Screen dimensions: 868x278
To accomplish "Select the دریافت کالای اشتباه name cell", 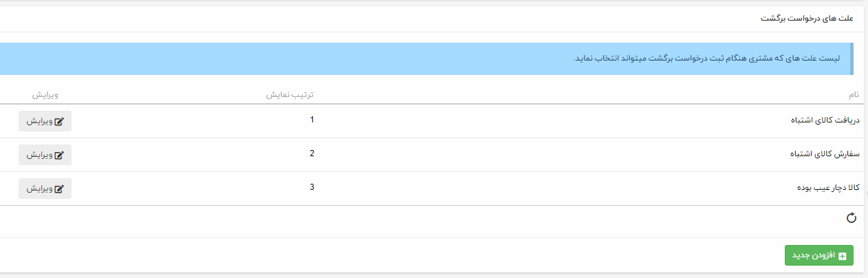I will (x=823, y=120).
